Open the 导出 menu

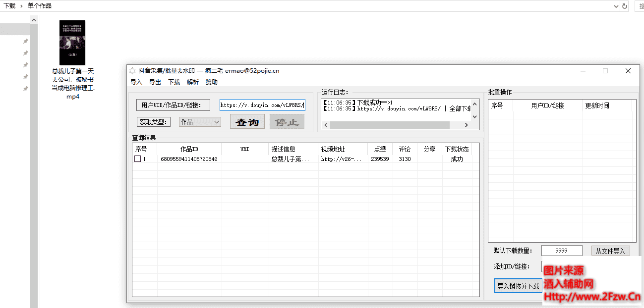pos(155,82)
